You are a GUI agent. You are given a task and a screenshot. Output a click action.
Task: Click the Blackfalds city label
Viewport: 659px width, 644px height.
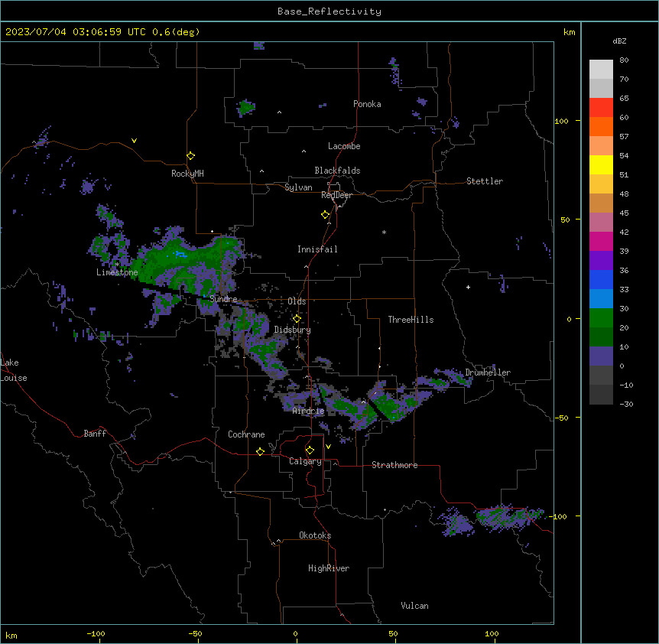pos(337,171)
